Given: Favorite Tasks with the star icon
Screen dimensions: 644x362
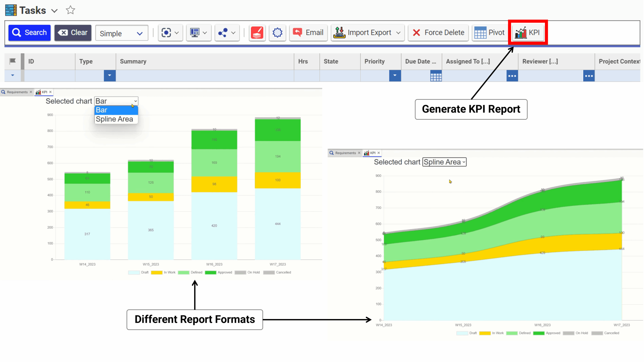Looking at the screenshot, I should (x=70, y=10).
